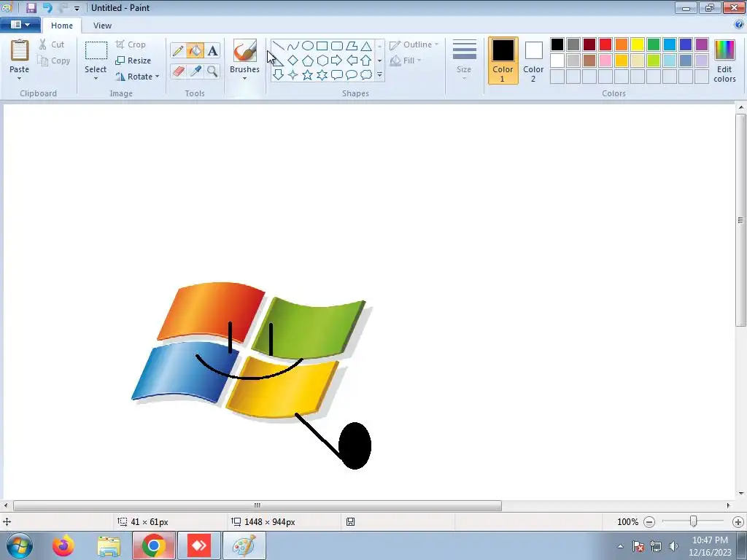Switch to the Home tab

(62, 26)
